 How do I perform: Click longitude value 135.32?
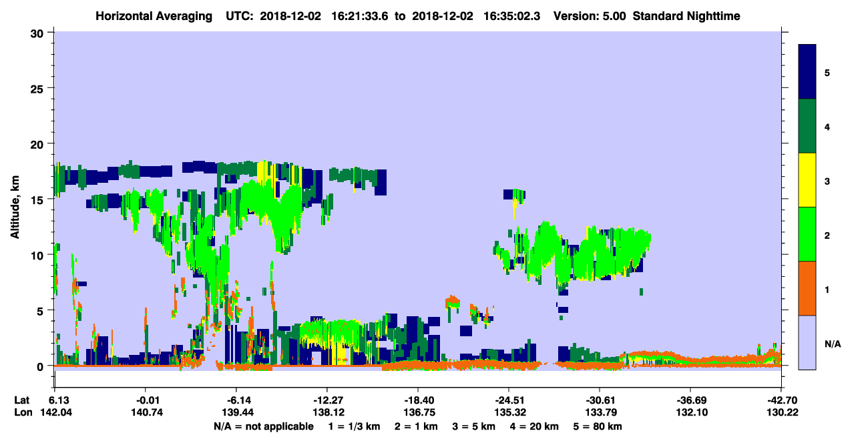[x=509, y=412]
